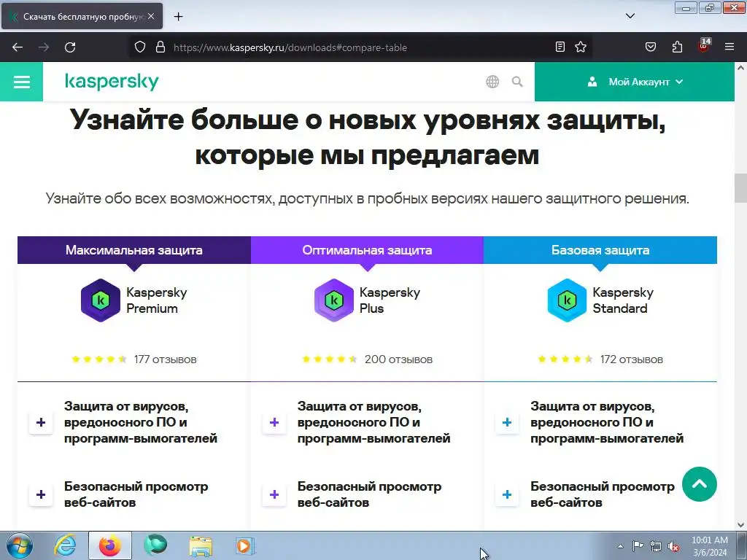Click Kaspersky Standard product name
The image size is (747, 560).
(x=623, y=300)
